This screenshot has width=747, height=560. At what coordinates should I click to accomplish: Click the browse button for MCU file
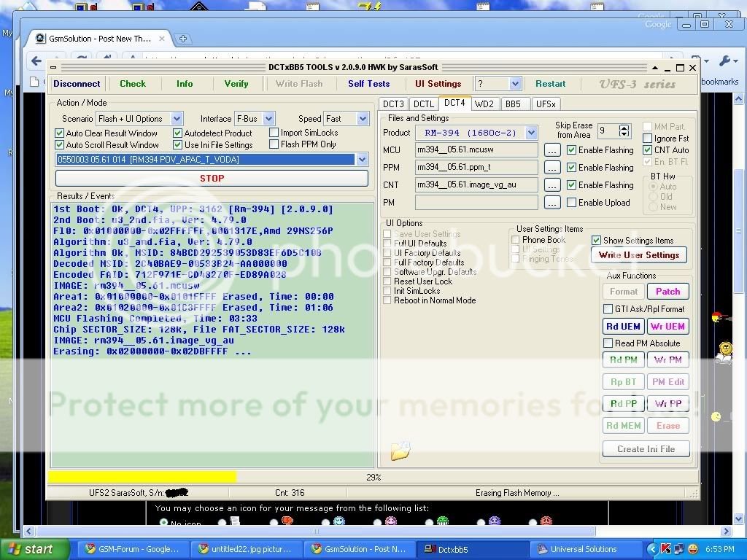click(x=551, y=150)
